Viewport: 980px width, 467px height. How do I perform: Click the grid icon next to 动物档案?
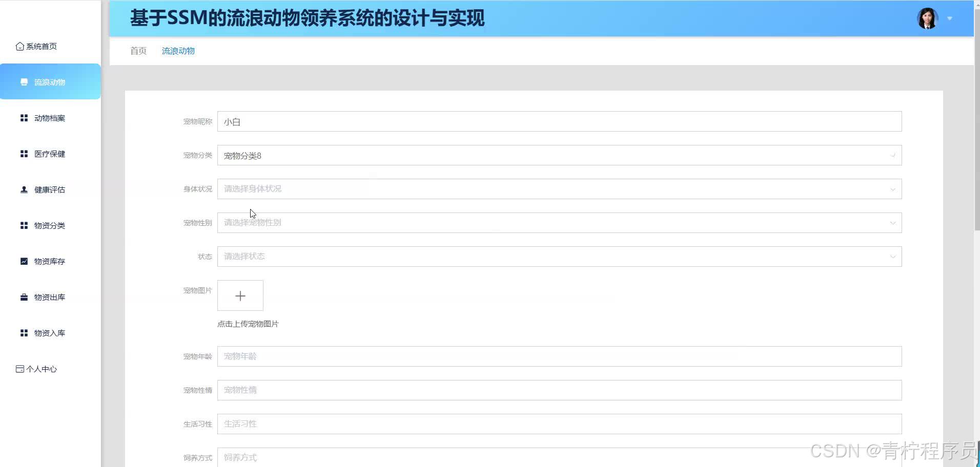click(24, 118)
